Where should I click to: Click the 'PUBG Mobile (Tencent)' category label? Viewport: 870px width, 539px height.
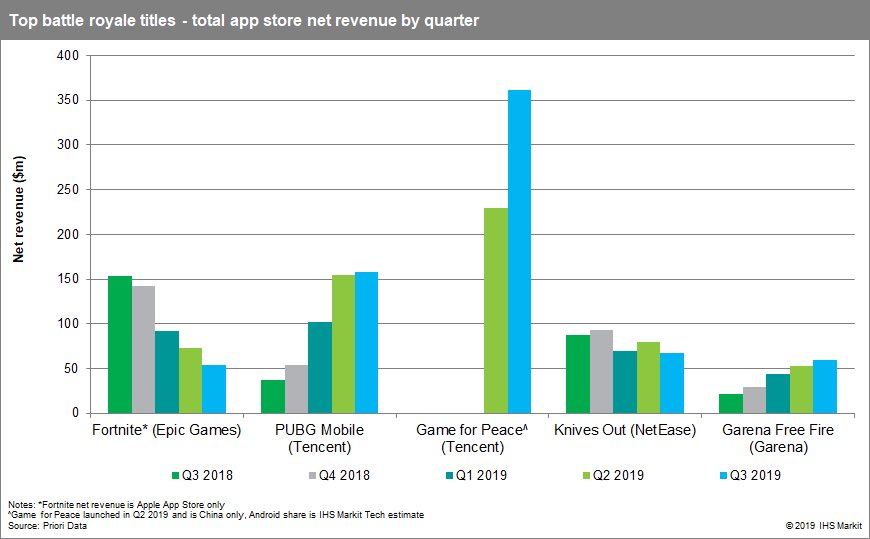tap(320, 439)
